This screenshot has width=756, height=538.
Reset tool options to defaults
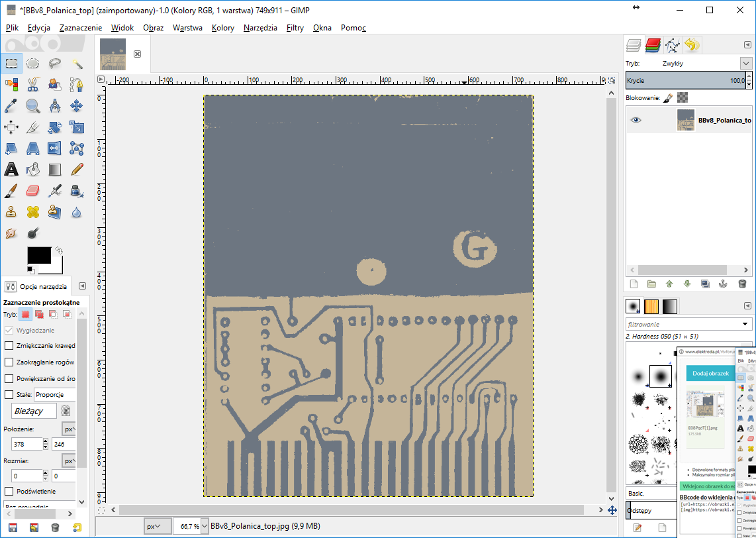tap(77, 527)
